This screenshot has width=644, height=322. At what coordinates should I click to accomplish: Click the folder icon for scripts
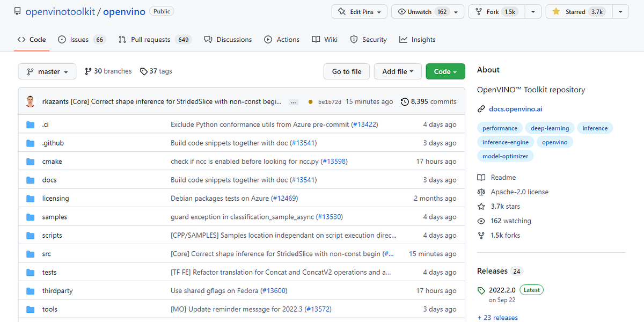click(x=30, y=236)
